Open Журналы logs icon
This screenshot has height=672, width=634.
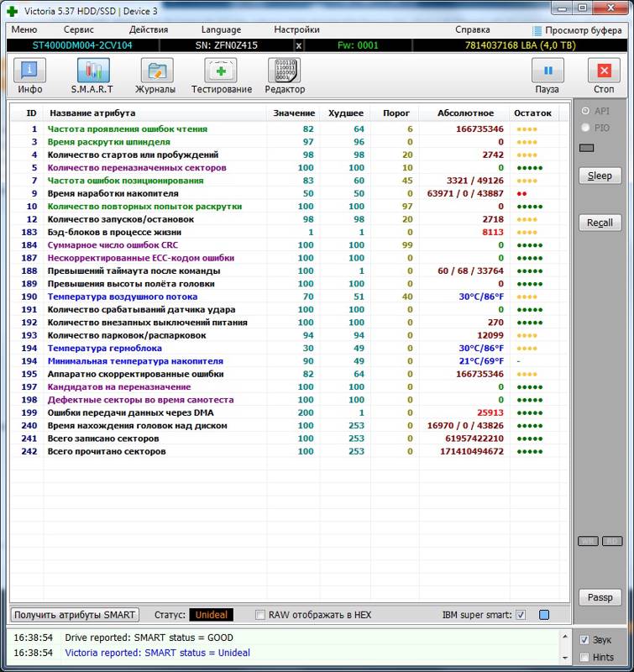(x=156, y=76)
